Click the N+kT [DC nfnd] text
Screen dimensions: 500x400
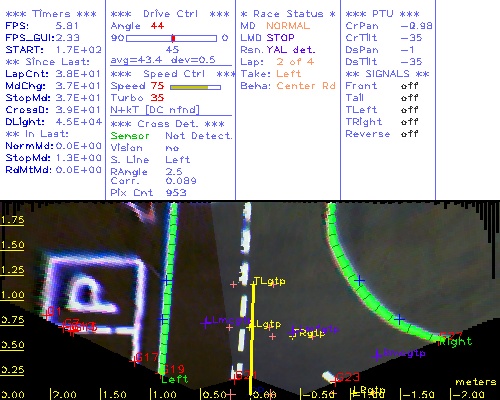[x=155, y=110]
